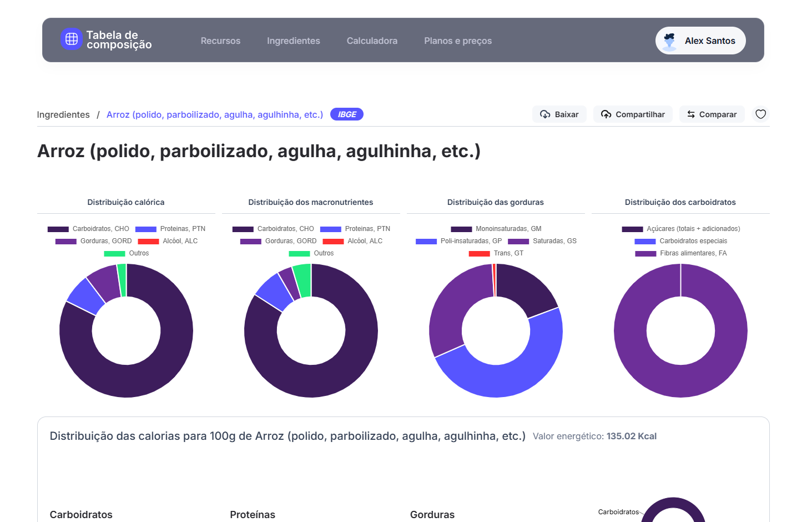
Task: Open the Recursos menu
Action: pyautogui.click(x=220, y=41)
